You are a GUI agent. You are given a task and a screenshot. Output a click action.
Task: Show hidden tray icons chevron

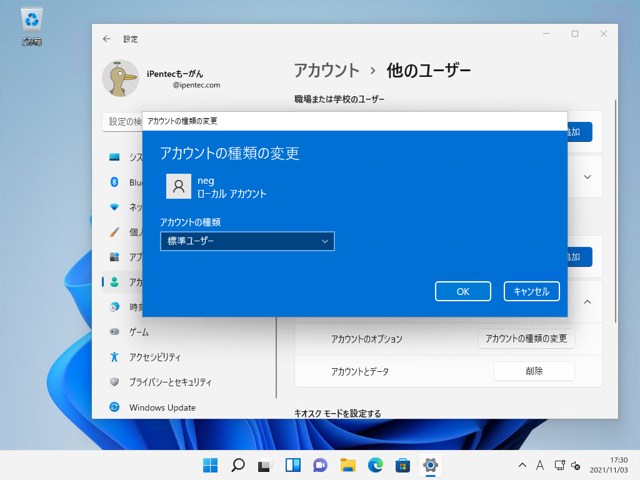pos(522,465)
